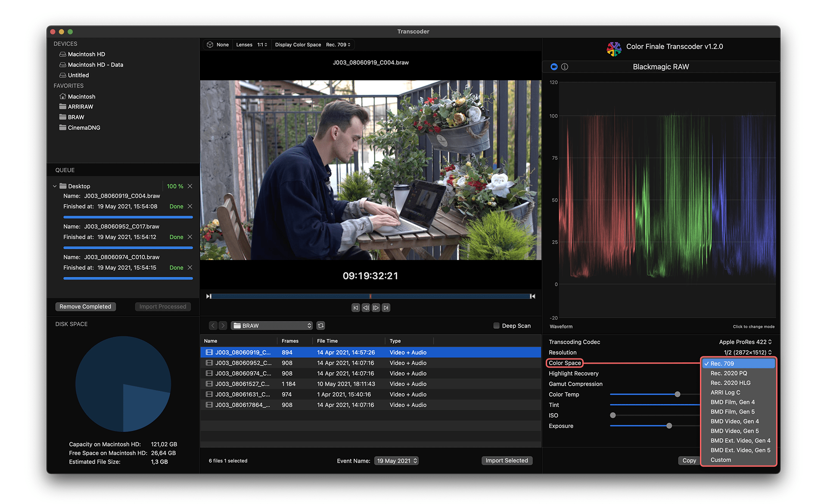Click the Exposure slider handle

click(x=669, y=426)
